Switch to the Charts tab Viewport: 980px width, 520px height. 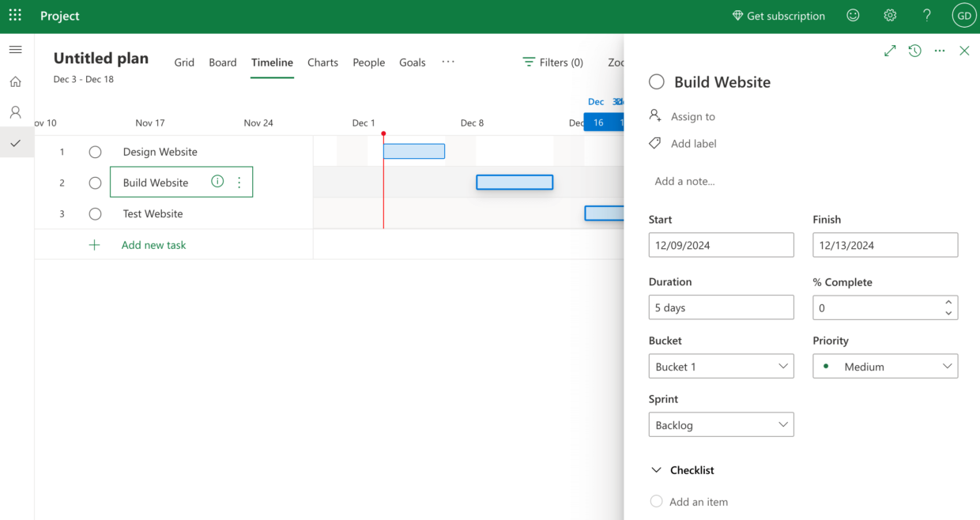click(322, 62)
